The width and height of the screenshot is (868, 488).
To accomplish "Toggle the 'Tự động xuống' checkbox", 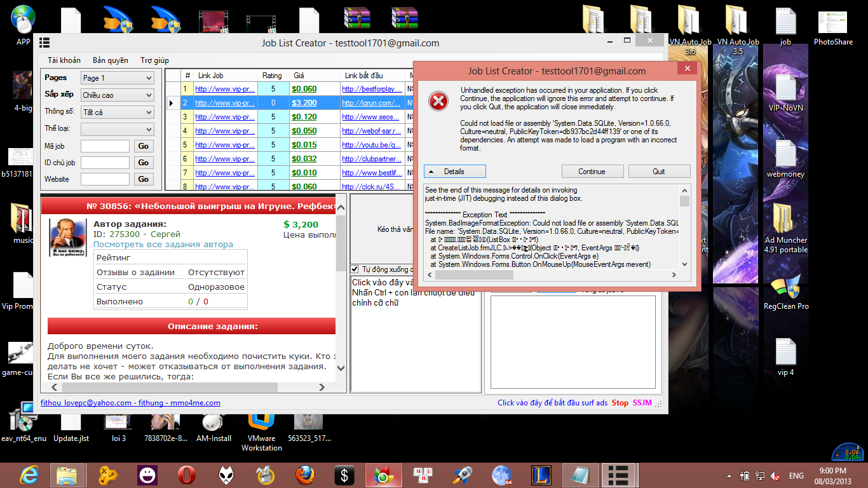I will click(355, 269).
